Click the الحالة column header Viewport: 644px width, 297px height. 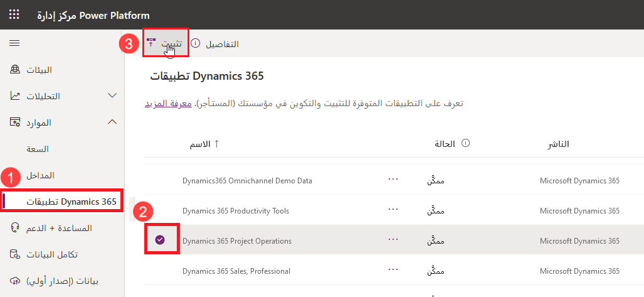coord(445,144)
